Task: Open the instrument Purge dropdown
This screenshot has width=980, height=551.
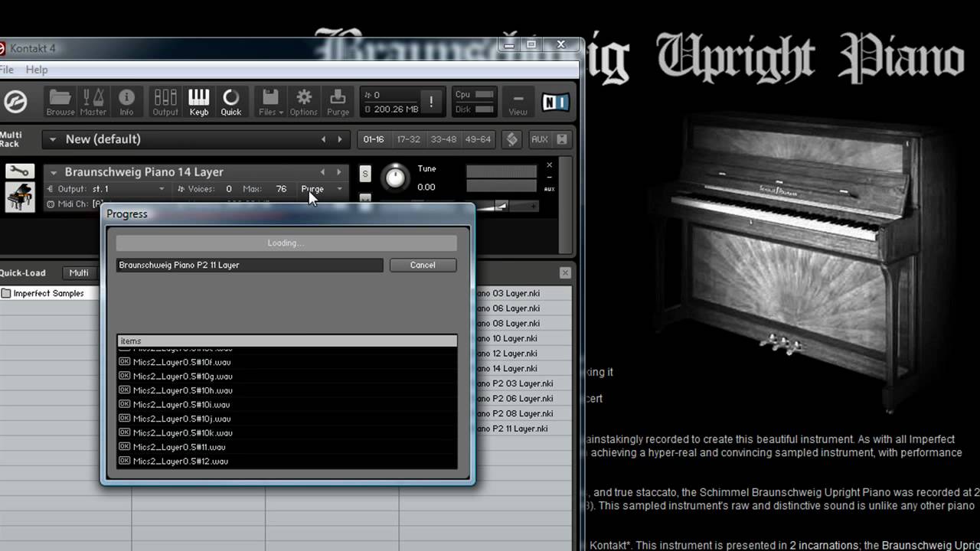Action: (322, 189)
